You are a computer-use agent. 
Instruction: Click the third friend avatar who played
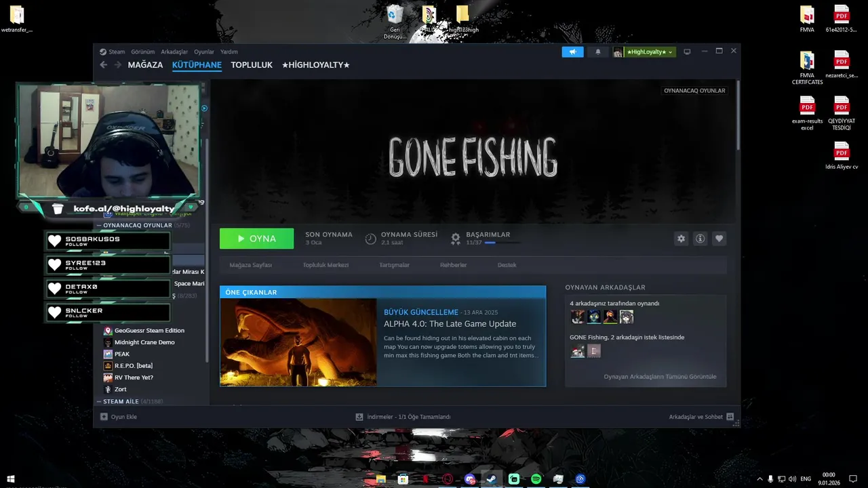coord(610,317)
